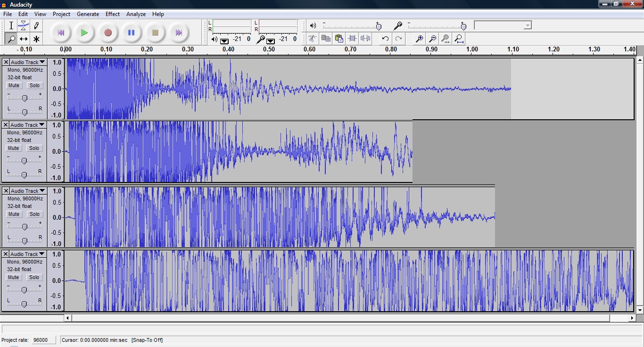Image resolution: width=644 pixels, height=347 pixels.
Task: Click the Zoom In magnifier icon
Action: tap(419, 39)
